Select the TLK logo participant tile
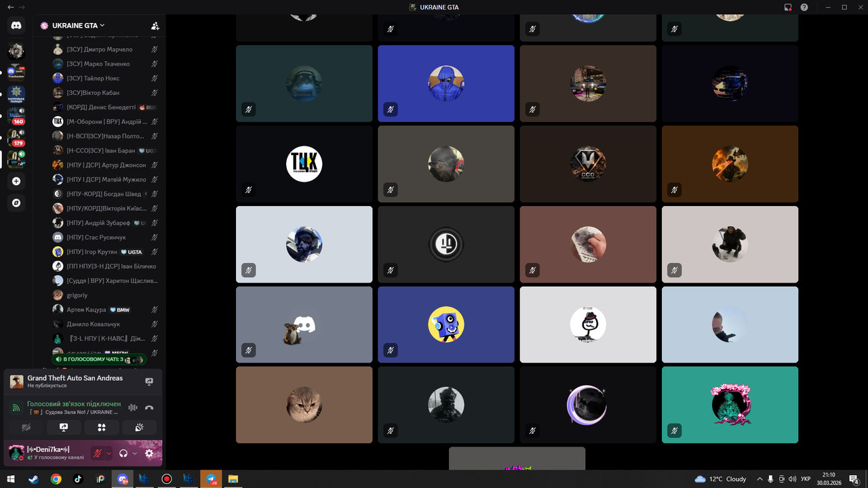This screenshot has height=488, width=868. pos(304,164)
